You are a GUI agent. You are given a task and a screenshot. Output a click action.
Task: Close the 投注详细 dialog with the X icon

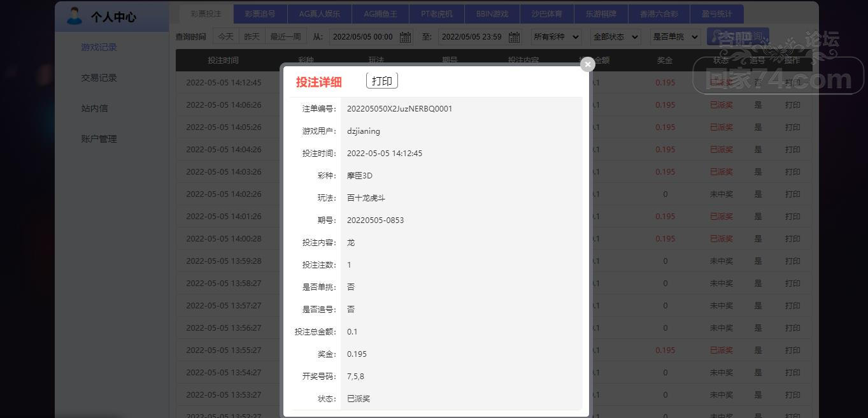pos(587,64)
